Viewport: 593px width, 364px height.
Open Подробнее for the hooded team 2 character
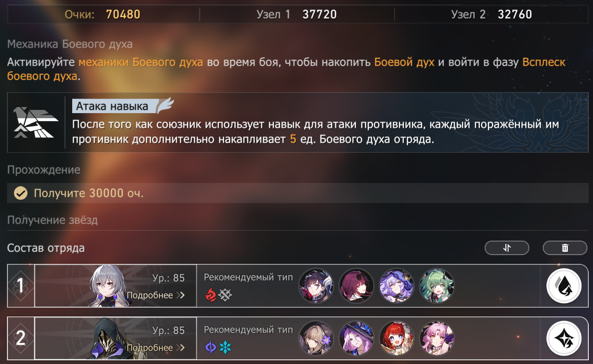(x=156, y=348)
